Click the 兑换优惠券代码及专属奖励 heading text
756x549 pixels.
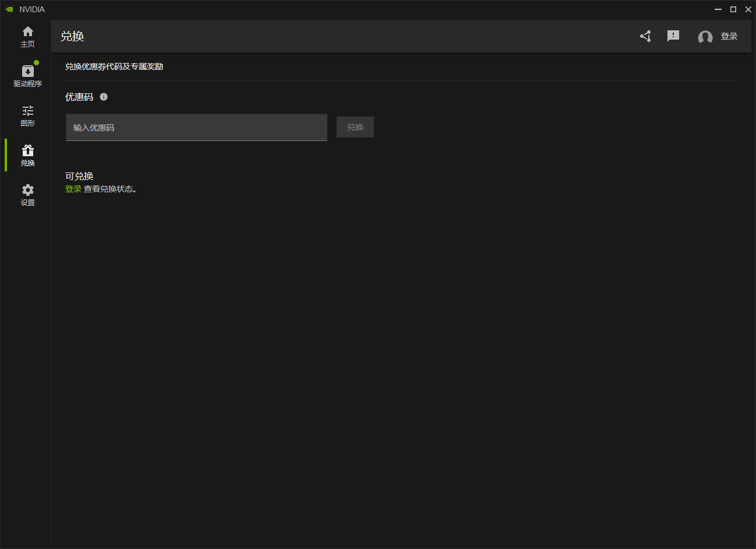tap(114, 66)
